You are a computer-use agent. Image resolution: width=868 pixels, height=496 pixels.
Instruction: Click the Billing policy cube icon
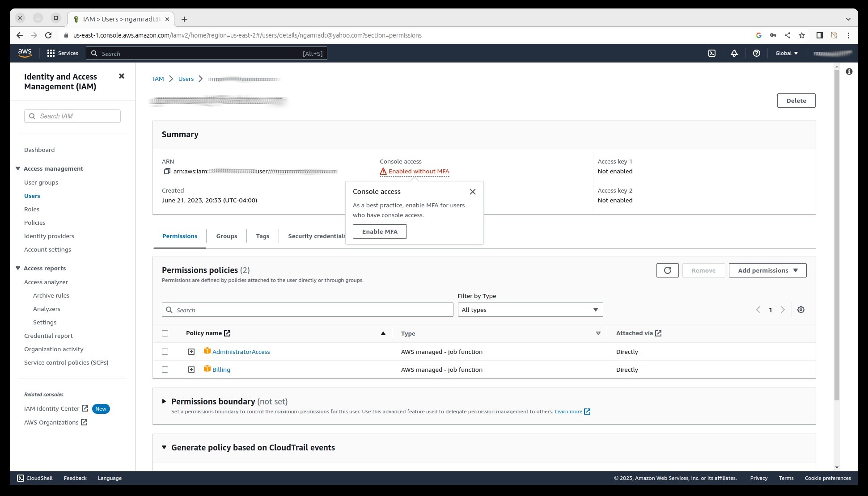click(x=207, y=369)
